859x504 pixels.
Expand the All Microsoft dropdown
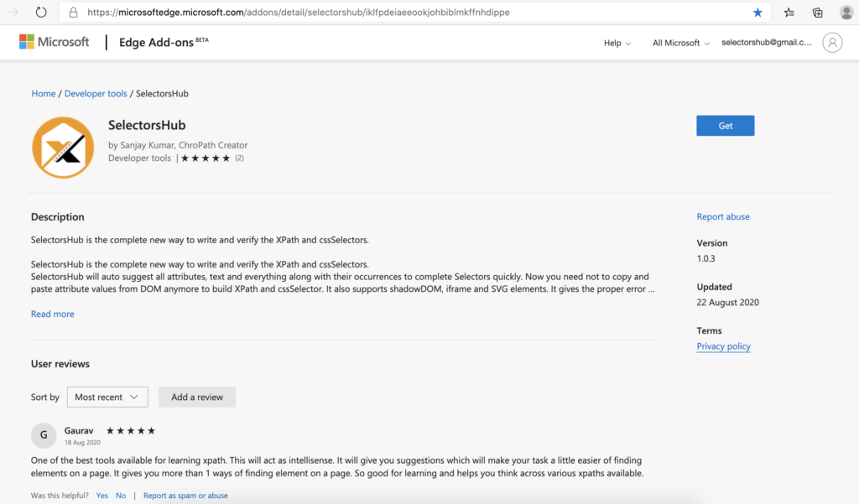coord(680,43)
